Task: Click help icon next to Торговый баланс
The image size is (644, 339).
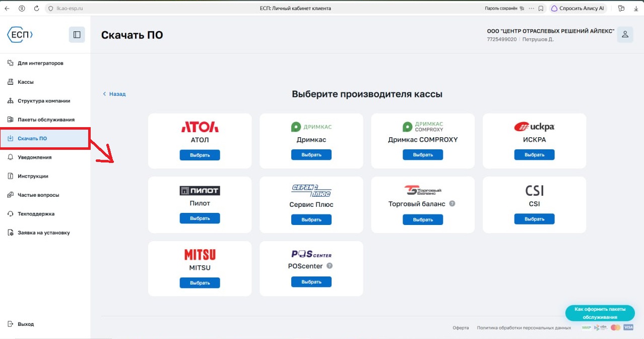Action: (452, 204)
